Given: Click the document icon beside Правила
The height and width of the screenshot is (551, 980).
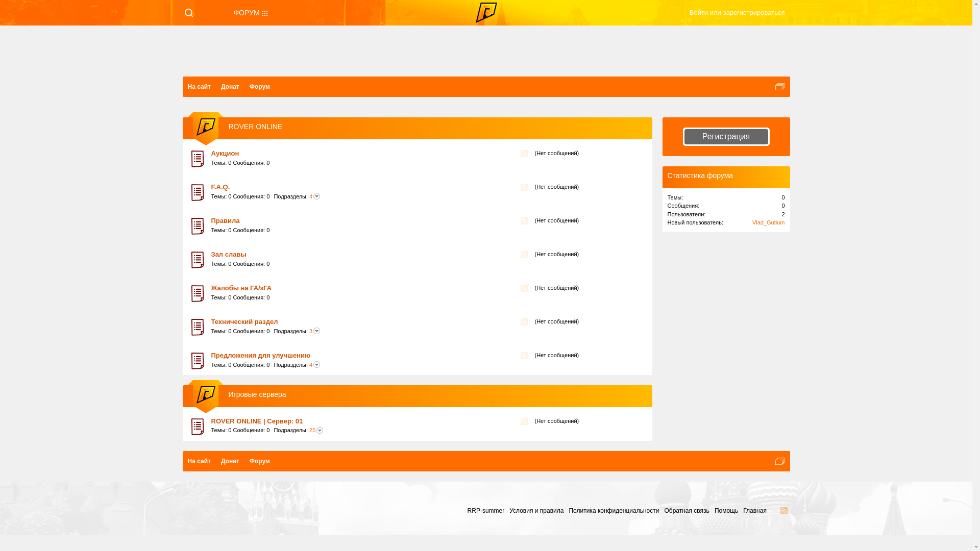Looking at the screenshot, I should (x=198, y=226).
